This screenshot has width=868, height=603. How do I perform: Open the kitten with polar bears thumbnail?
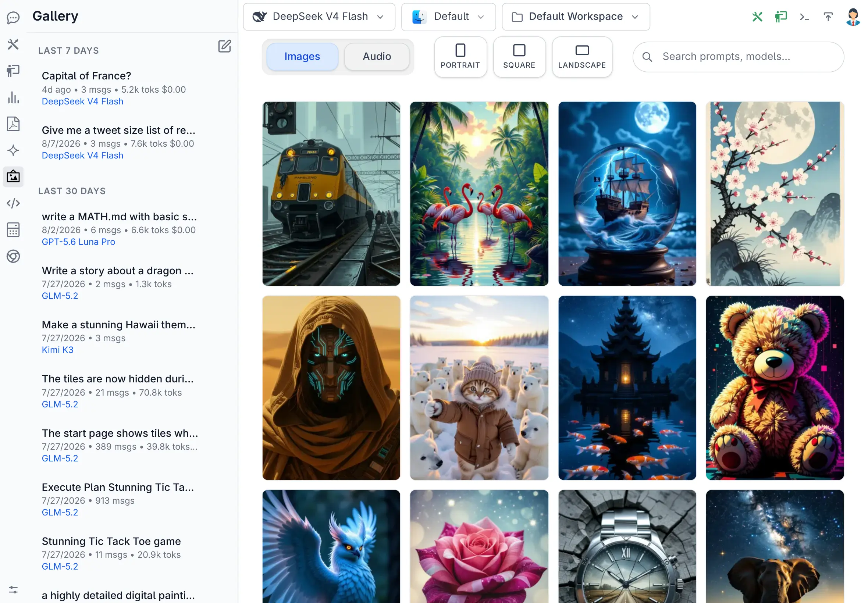[479, 388]
